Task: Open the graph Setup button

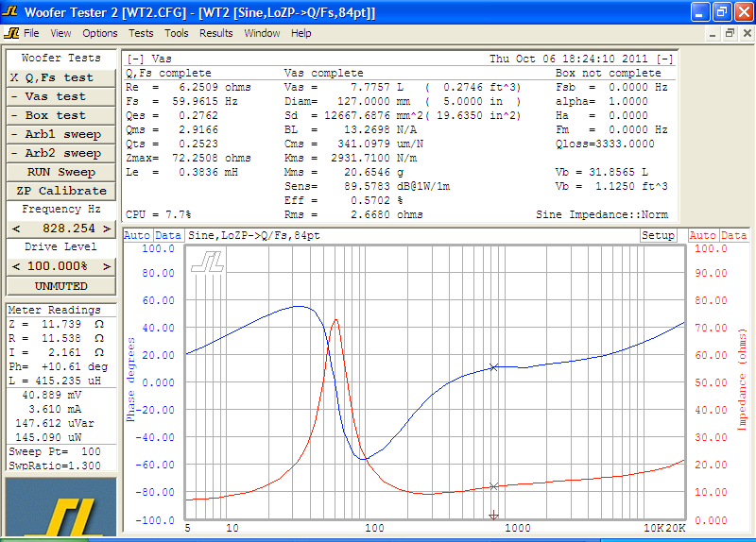Action: (658, 235)
